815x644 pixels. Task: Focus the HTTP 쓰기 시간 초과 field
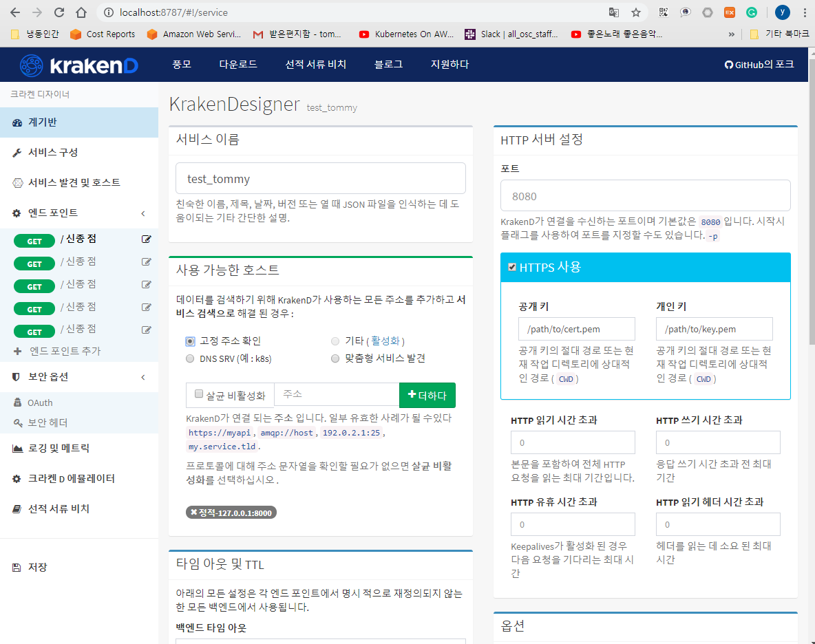pos(718,442)
